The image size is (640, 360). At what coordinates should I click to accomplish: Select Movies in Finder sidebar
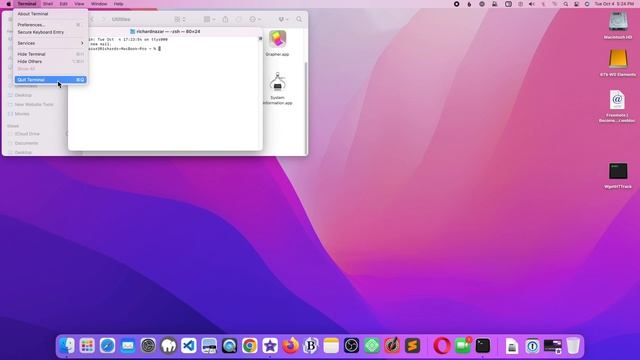(22, 114)
